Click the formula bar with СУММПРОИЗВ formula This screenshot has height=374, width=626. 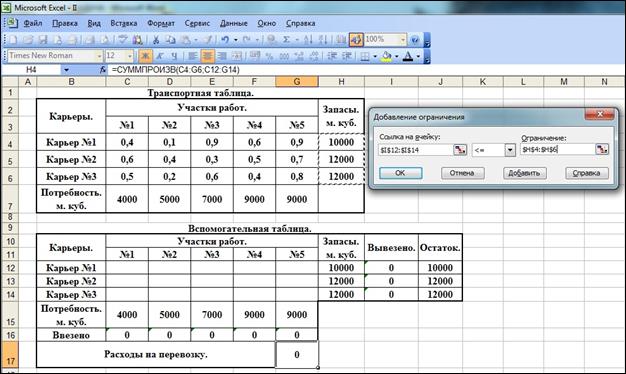366,70
